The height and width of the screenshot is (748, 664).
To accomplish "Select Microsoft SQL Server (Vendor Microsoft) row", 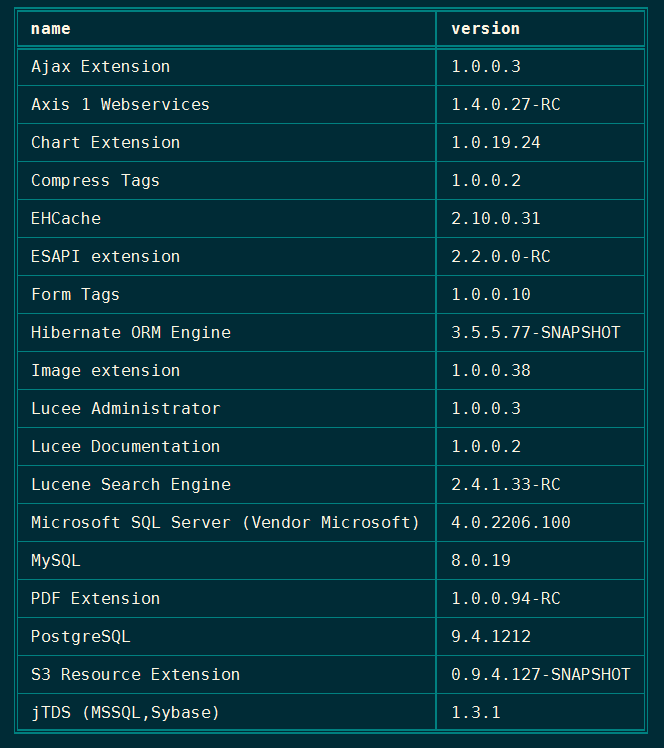I will pos(225,523).
